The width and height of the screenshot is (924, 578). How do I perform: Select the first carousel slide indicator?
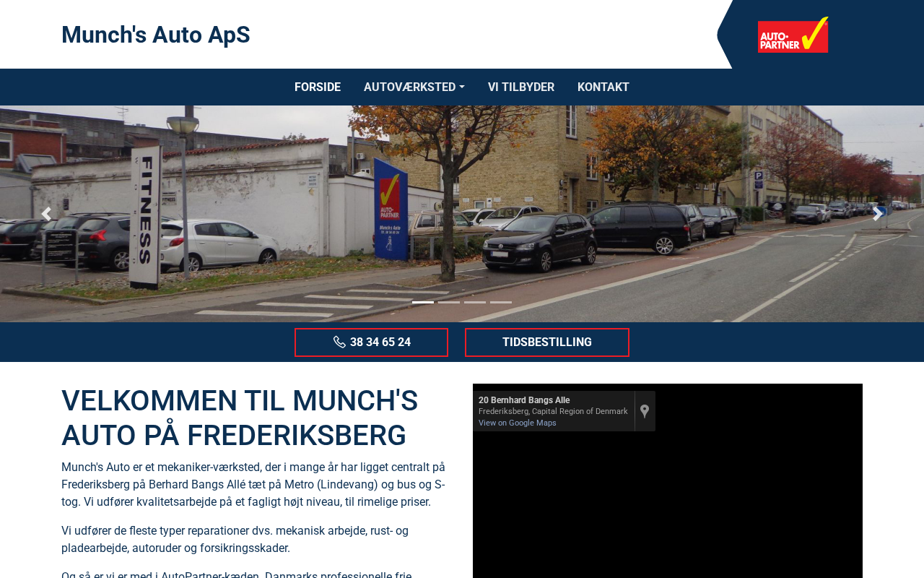pos(423,302)
